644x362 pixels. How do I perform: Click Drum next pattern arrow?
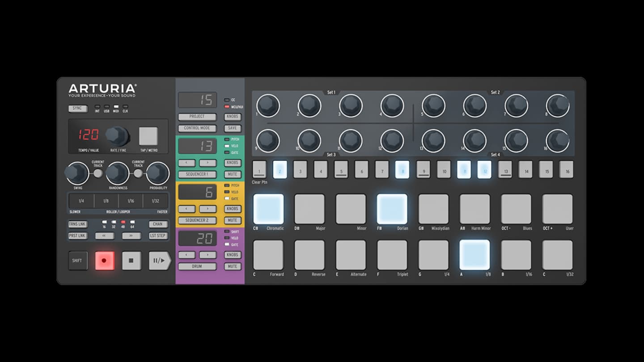click(208, 255)
